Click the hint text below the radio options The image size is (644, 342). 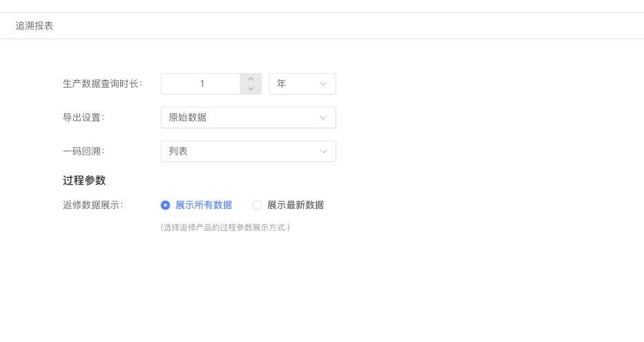tap(225, 227)
